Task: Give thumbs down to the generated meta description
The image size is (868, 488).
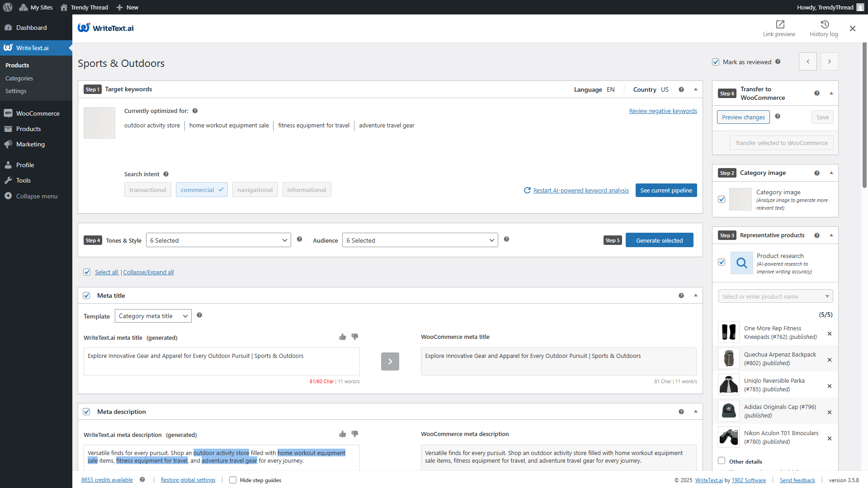Action: coord(355,434)
